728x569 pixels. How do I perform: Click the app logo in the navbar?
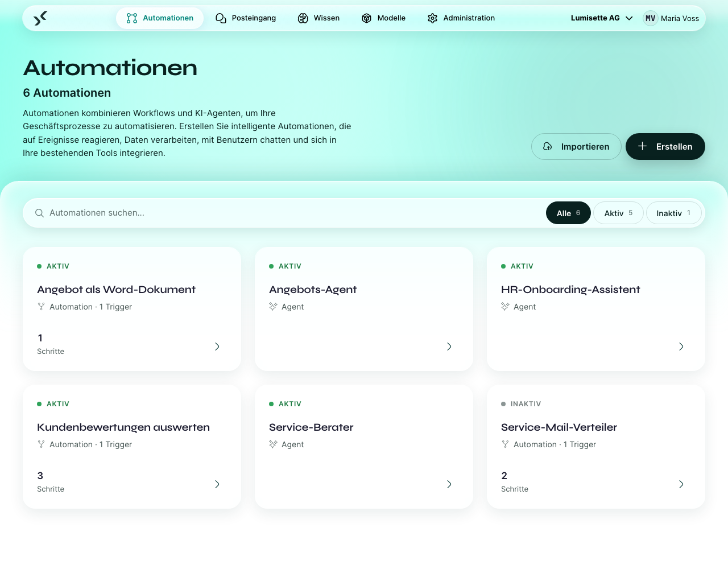(x=40, y=18)
